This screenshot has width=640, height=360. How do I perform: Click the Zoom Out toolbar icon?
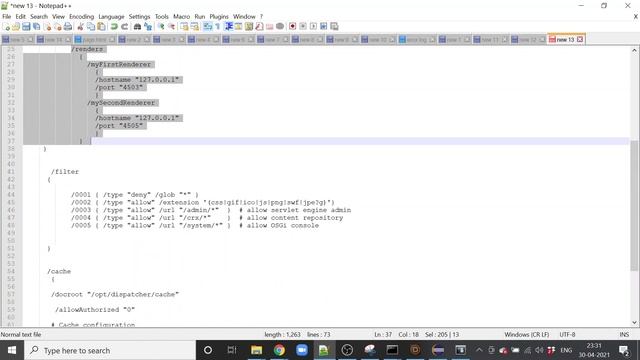(x=171, y=27)
